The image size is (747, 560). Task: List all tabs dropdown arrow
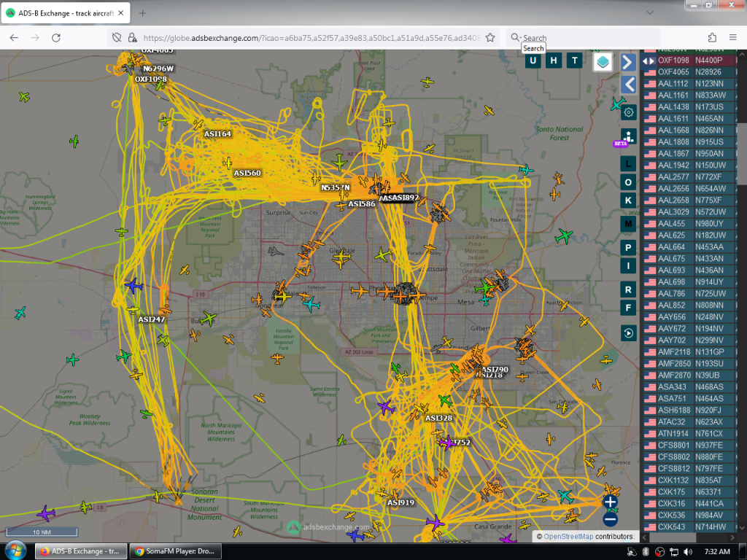[x=650, y=13]
